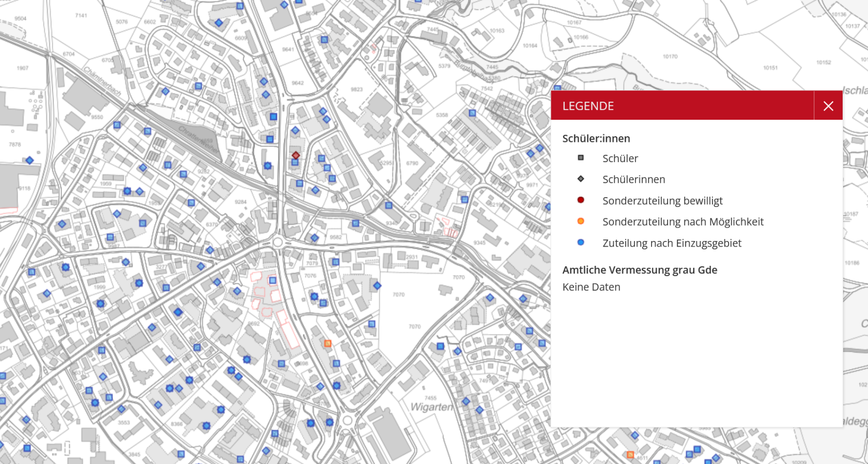This screenshot has height=464, width=868.
Task: Click the grey diamond Schülerinnen legend symbol
Action: coord(581,179)
